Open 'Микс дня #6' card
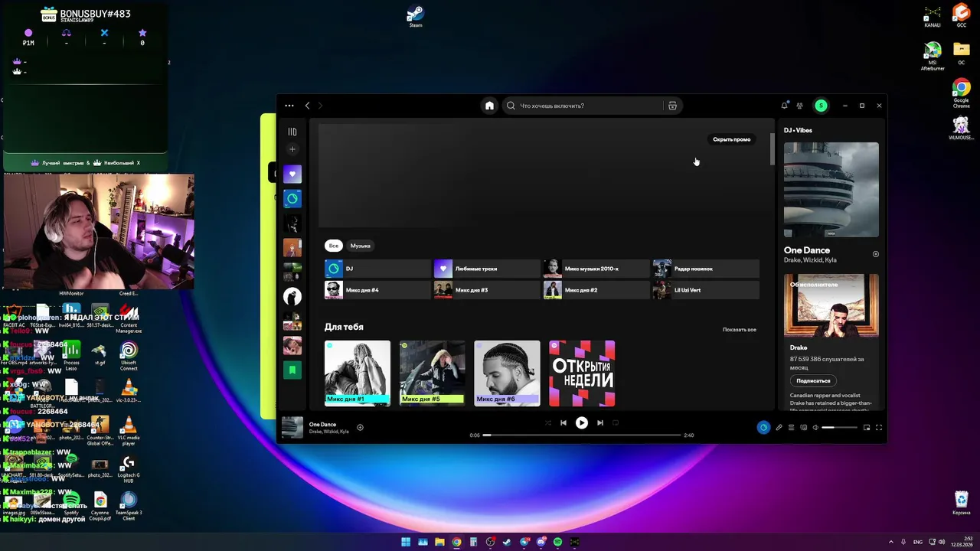 507,373
